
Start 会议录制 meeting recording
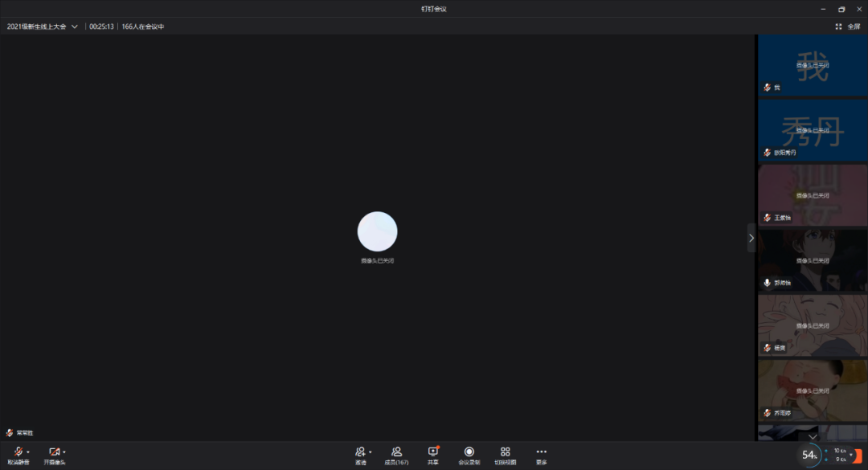pos(469,456)
